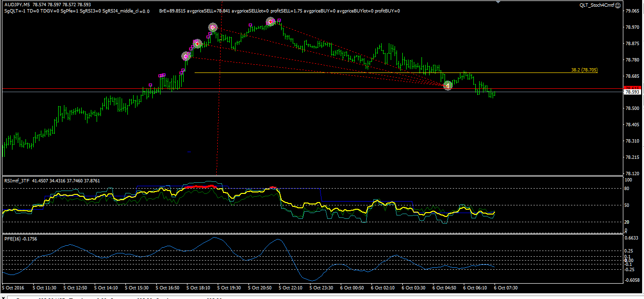The height and width of the screenshot is (299, 644).
Task: Click the QLT_Stoch4Cmtf expert name label
Action: [596, 5]
